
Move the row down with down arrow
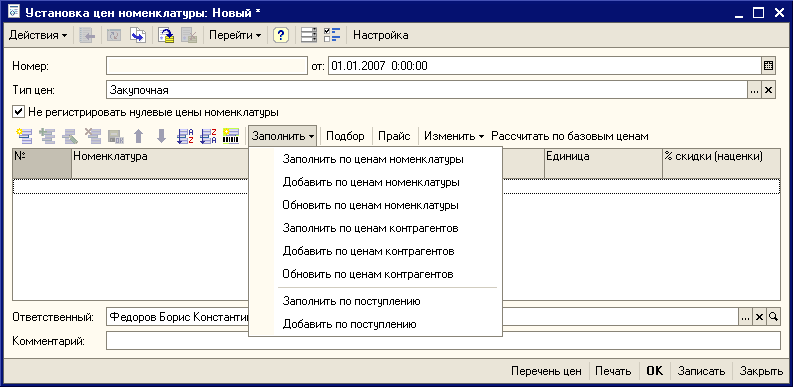pyautogui.click(x=162, y=136)
